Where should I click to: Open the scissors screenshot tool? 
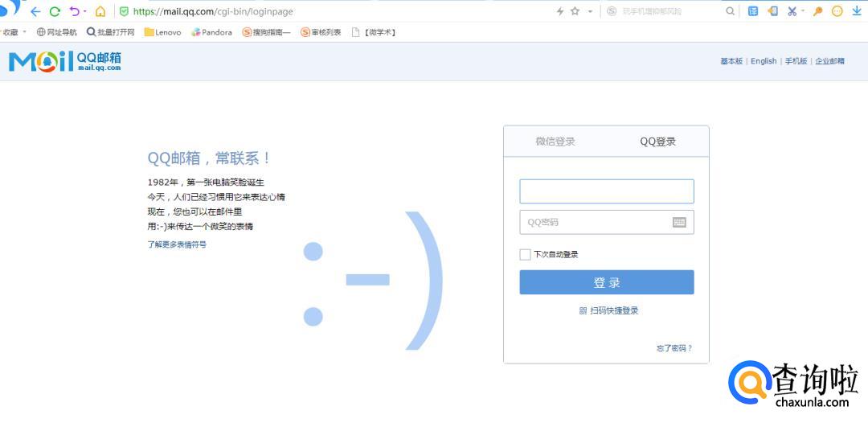(x=792, y=11)
